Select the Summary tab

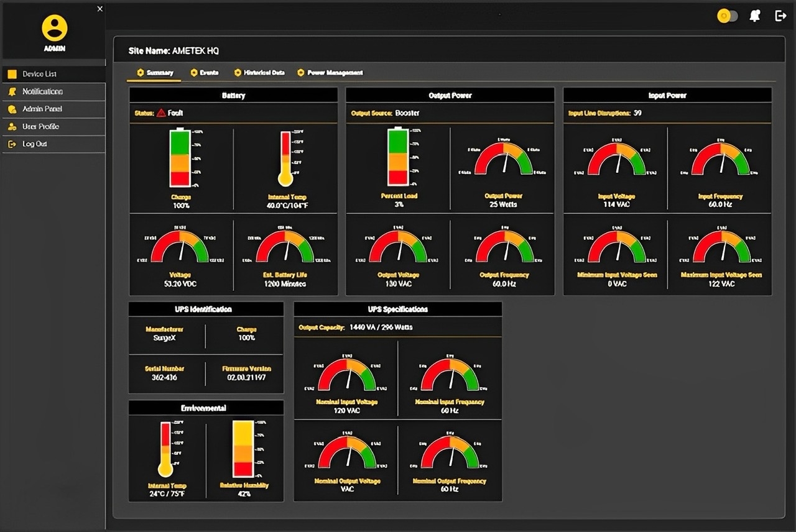tap(155, 73)
